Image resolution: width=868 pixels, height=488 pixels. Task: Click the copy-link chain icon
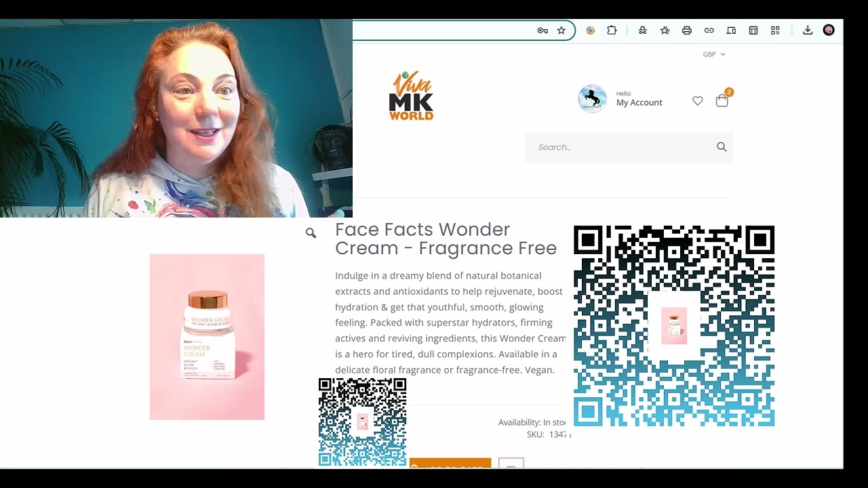point(709,30)
